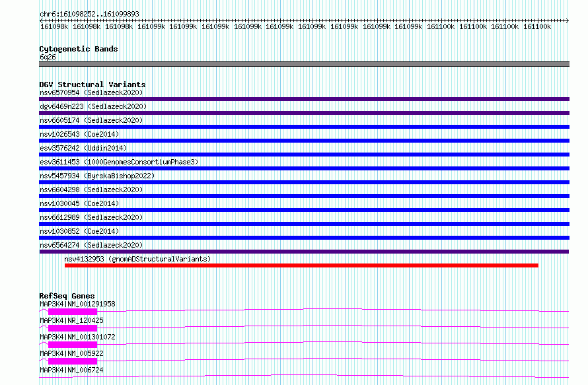Viewport: 588px width, 385px height.
Task: Click the first 161098k ruler tick label
Action: point(54,26)
